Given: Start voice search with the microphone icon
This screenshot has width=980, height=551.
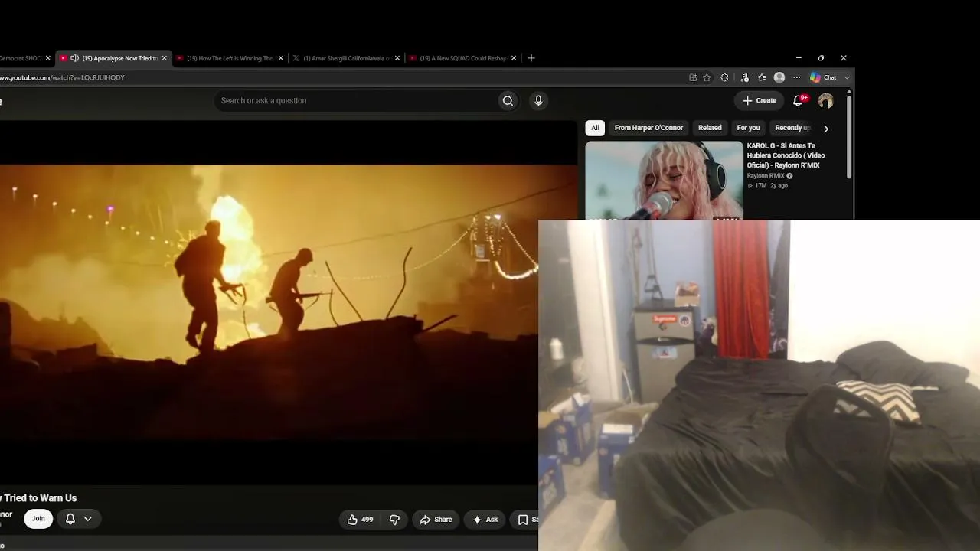Looking at the screenshot, I should (x=538, y=100).
